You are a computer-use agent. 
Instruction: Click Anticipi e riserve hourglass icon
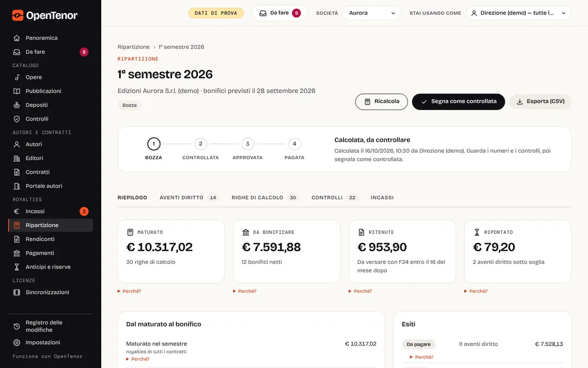tap(16, 267)
